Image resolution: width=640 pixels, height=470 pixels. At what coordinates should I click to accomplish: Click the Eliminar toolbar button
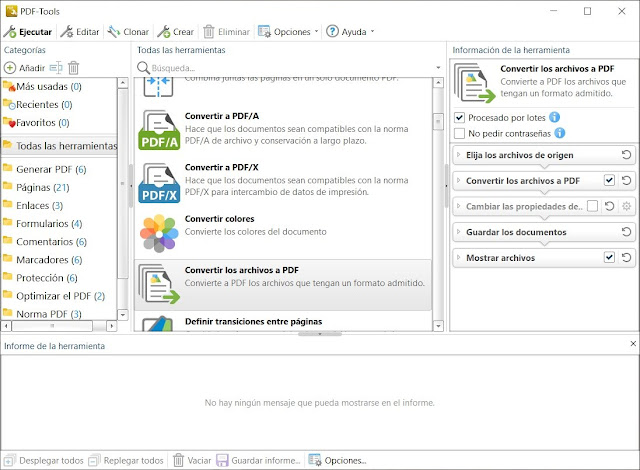pyautogui.click(x=227, y=32)
